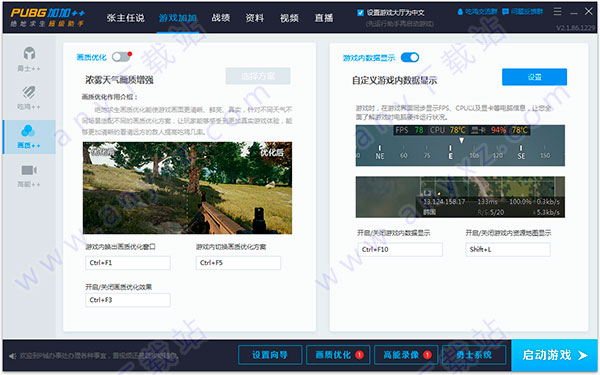Screen dimensions: 600x375
Task: Click the Ctrl+F10 hotkey field
Action: [x=400, y=249]
